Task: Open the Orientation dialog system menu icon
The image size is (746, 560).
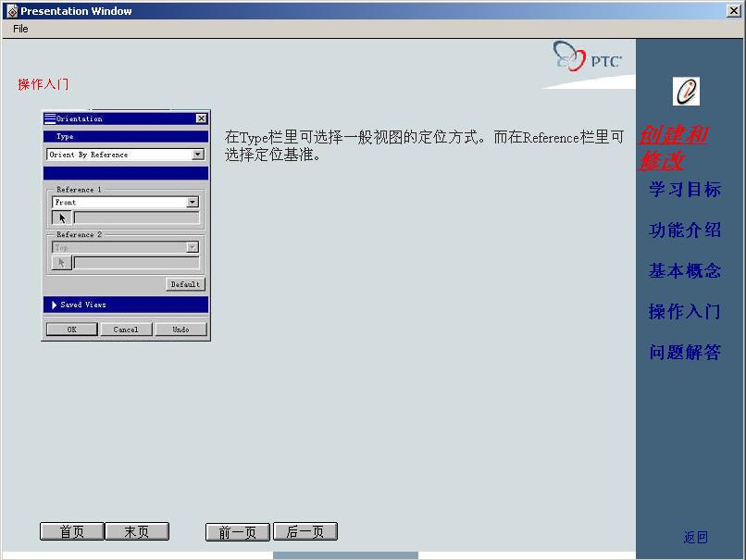Action: (x=48, y=118)
